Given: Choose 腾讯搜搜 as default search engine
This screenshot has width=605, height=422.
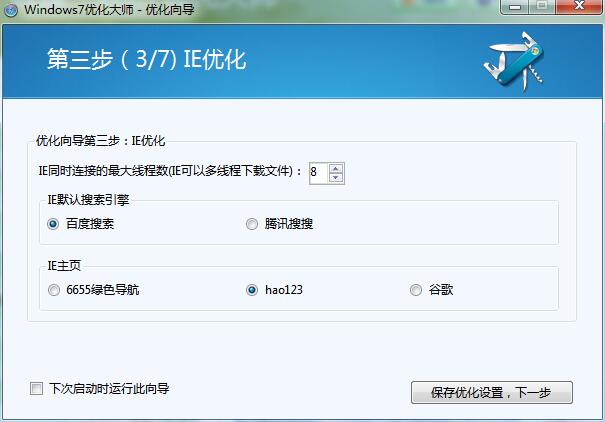Looking at the screenshot, I should (252, 224).
